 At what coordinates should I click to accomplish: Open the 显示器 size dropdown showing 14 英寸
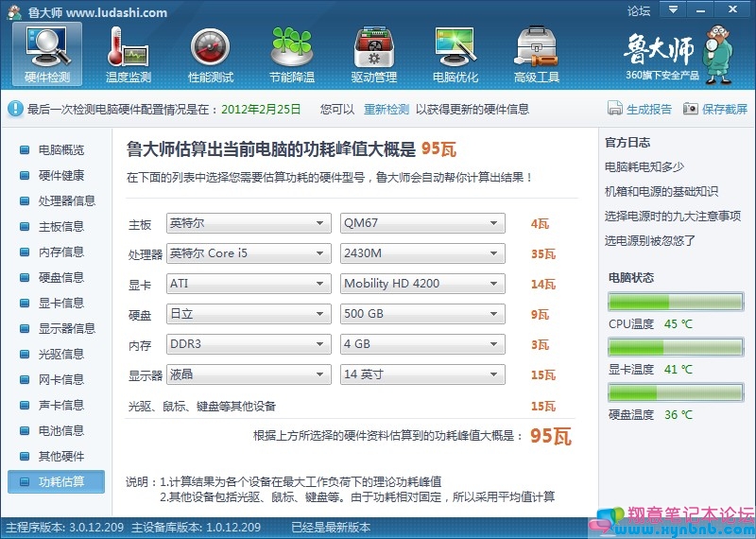pyautogui.click(x=422, y=374)
